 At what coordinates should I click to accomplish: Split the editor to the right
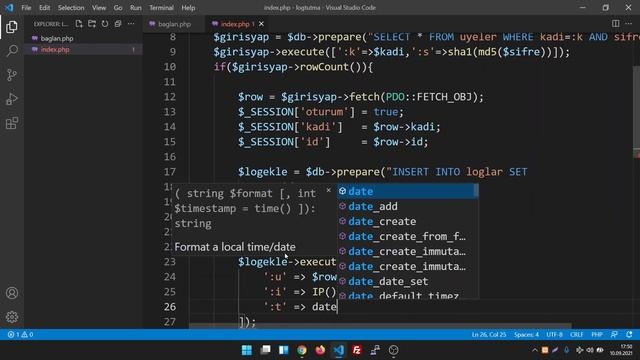tap(615, 24)
